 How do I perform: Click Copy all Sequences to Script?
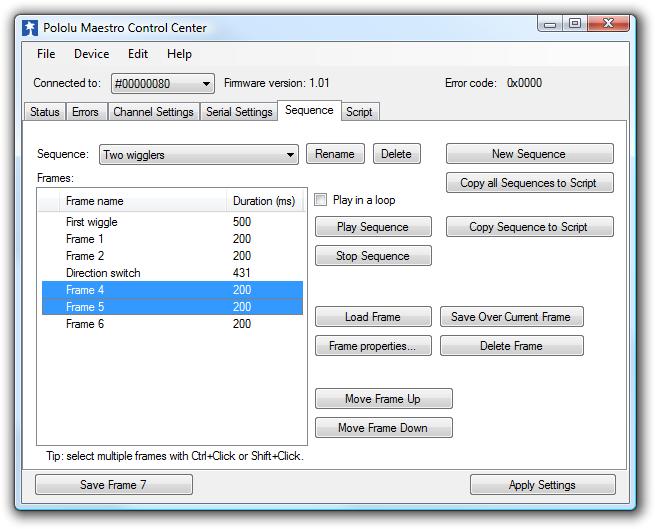(x=529, y=183)
